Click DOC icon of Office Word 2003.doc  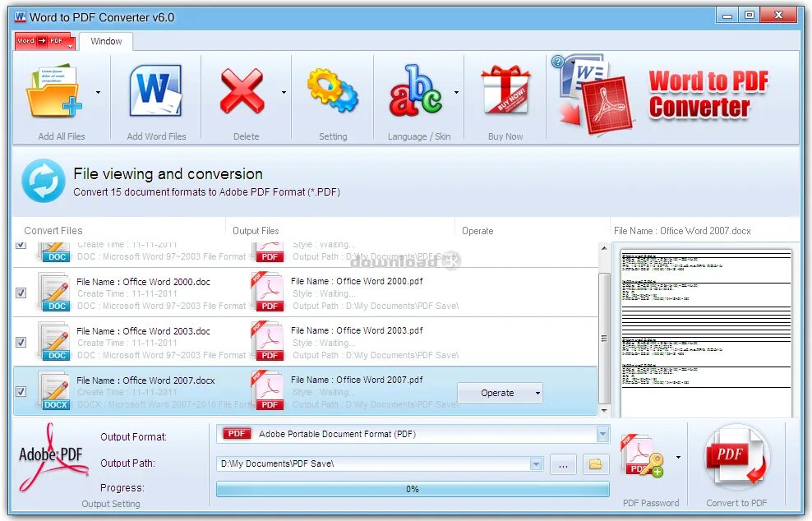(x=54, y=341)
